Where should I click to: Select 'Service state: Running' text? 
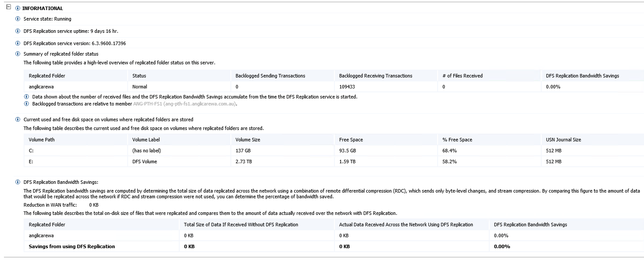[47, 19]
